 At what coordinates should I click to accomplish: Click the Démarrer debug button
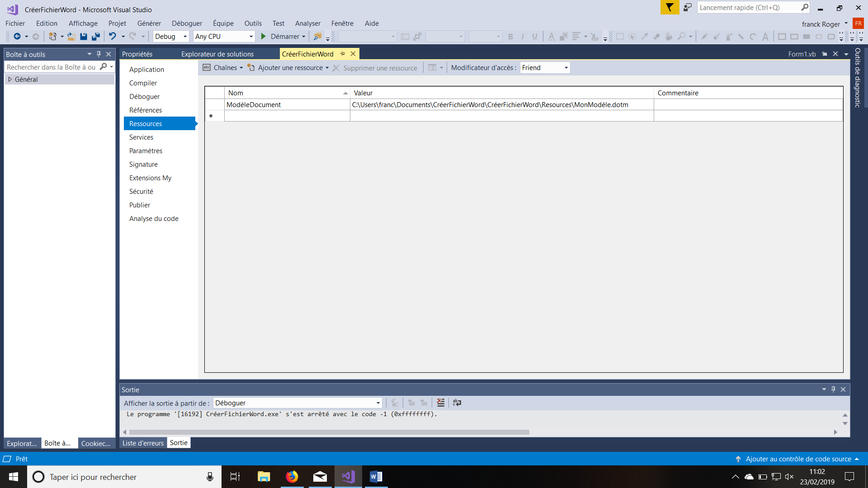282,36
